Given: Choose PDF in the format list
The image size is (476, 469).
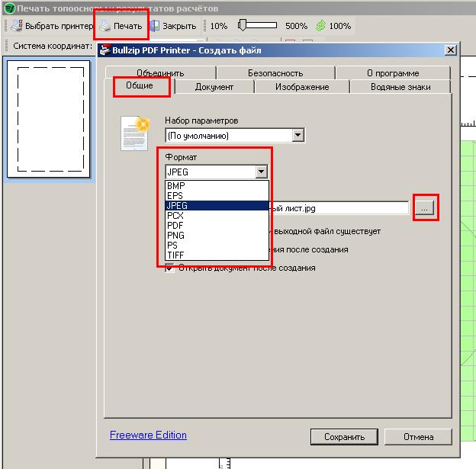Looking at the screenshot, I should [x=175, y=226].
